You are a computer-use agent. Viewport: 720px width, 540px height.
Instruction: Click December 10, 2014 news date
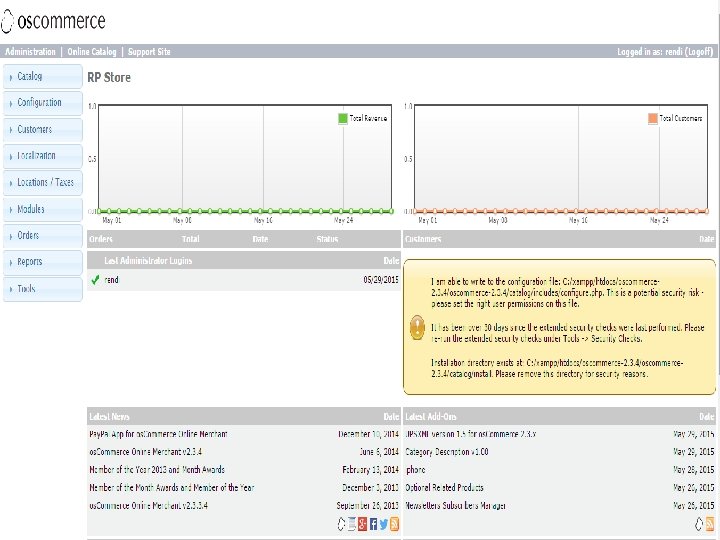(x=368, y=434)
